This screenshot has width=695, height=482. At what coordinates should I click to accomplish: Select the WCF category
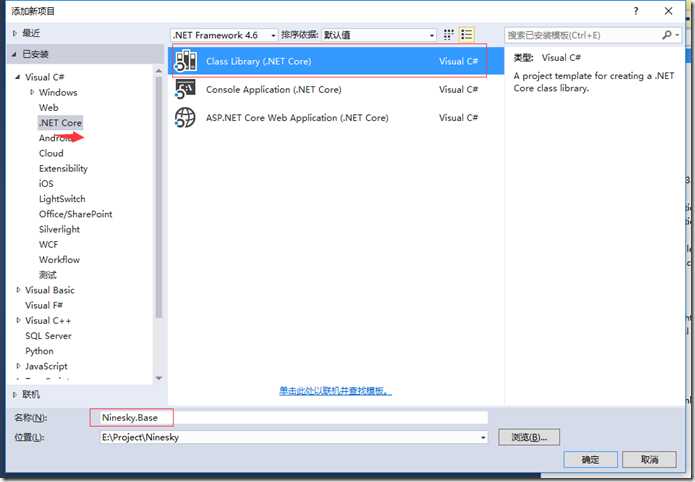pos(48,244)
